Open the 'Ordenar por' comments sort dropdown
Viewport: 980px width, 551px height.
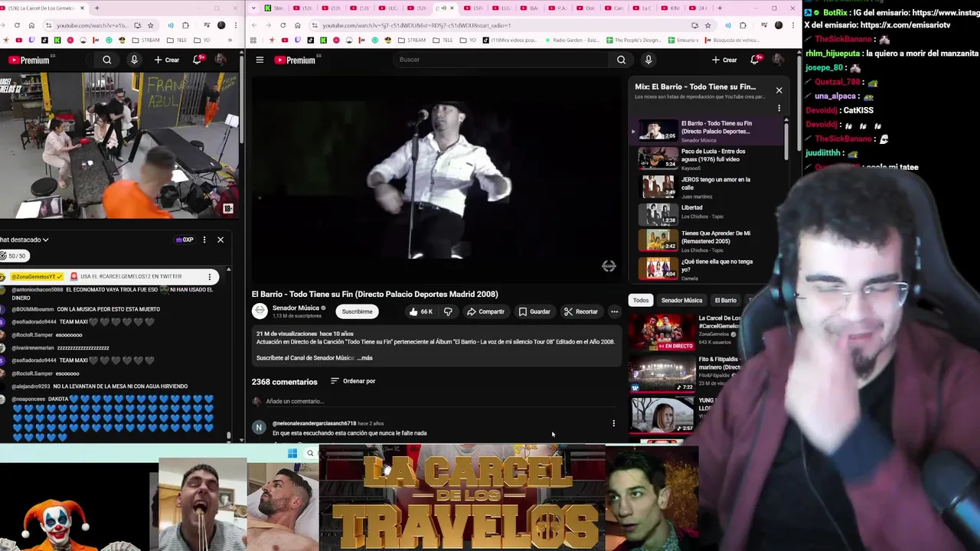(x=353, y=381)
